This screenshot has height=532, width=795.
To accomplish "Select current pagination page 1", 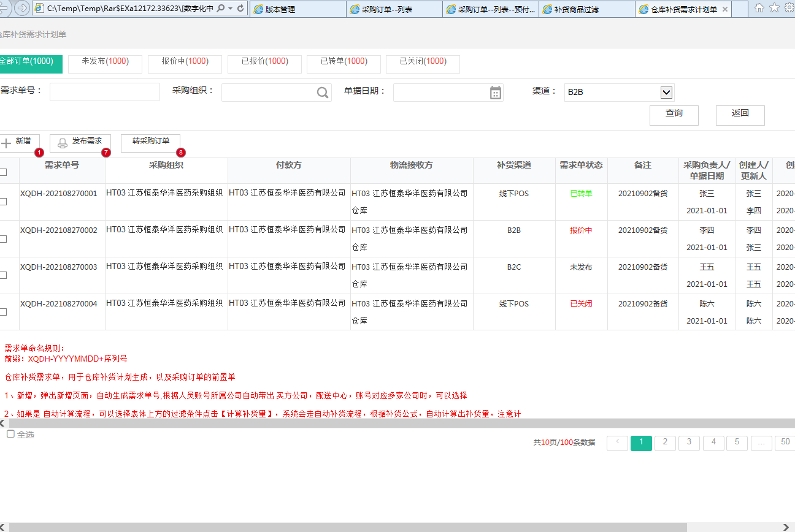I will tap(641, 443).
